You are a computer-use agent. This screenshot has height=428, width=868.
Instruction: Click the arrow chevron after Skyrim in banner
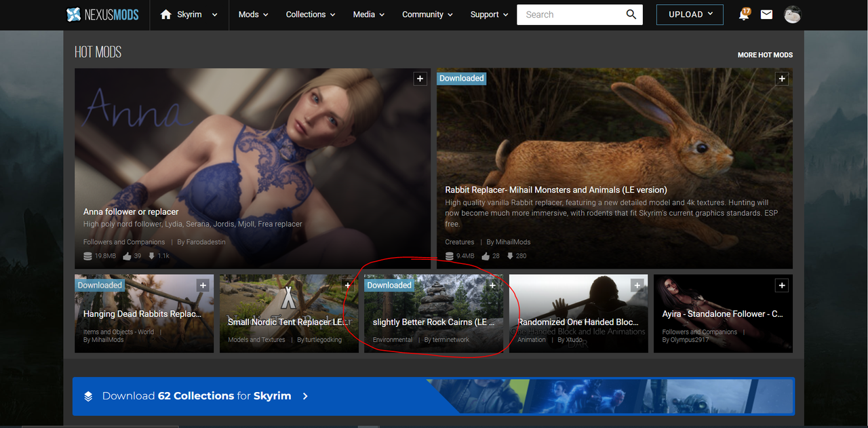[305, 396]
